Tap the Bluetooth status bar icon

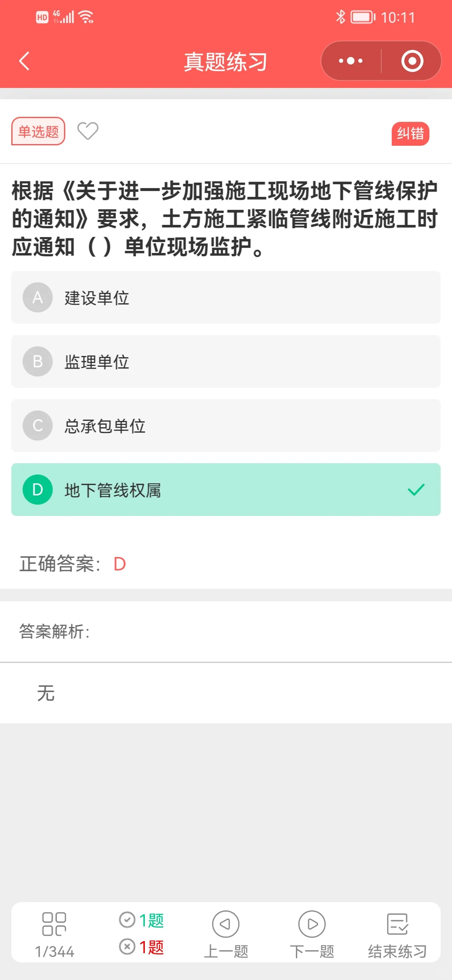tap(341, 17)
